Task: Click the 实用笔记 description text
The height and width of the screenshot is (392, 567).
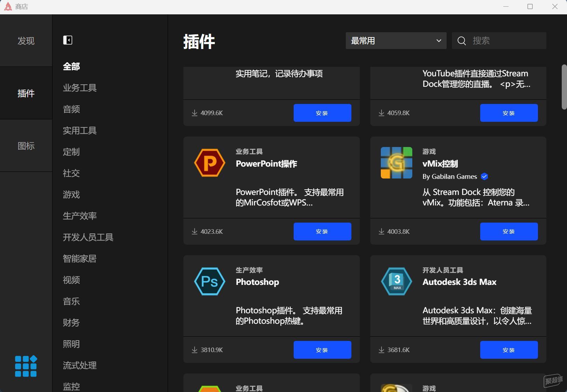Action: pyautogui.click(x=279, y=73)
